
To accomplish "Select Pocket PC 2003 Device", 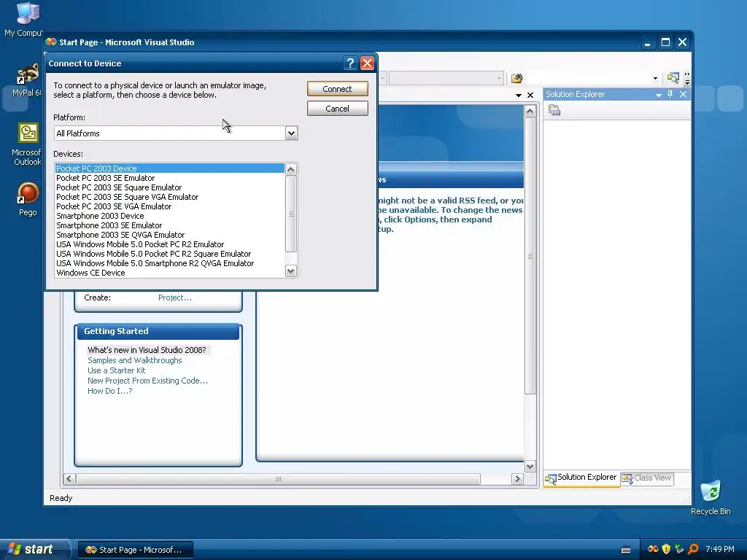I will pyautogui.click(x=170, y=168).
